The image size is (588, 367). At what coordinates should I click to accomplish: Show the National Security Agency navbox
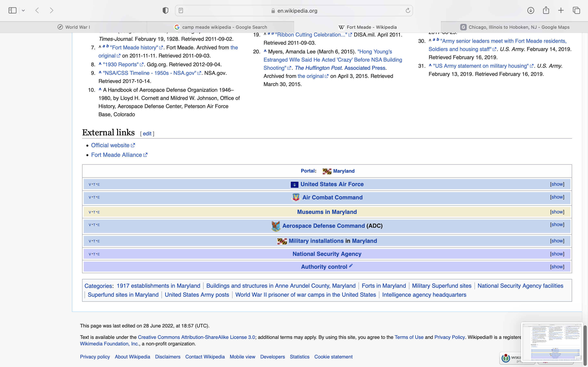[557, 254]
